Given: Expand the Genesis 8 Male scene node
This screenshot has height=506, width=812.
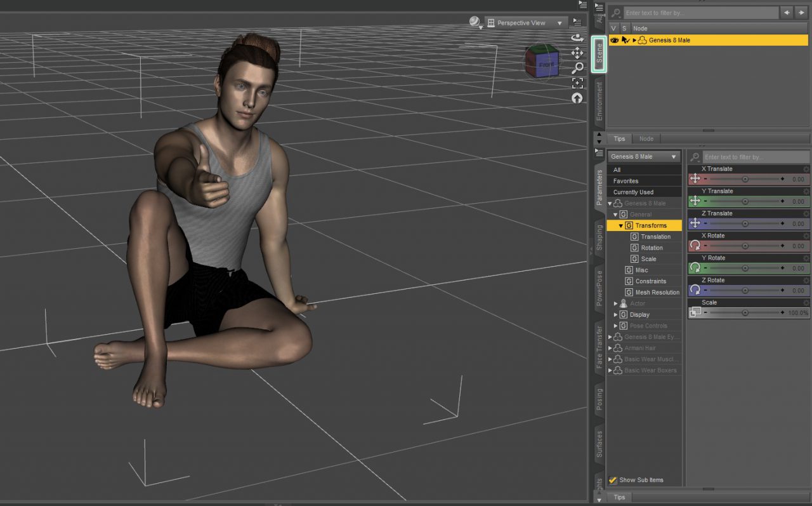Looking at the screenshot, I should tap(634, 40).
